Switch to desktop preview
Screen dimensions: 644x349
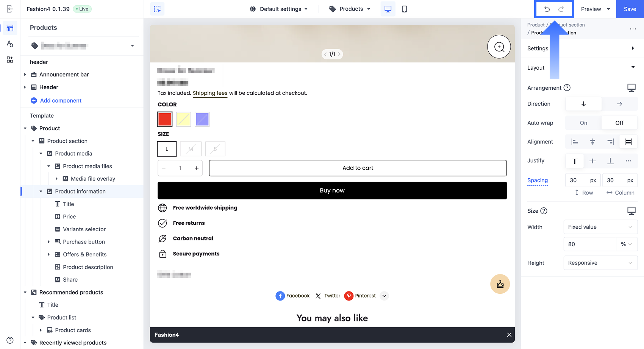click(x=388, y=9)
